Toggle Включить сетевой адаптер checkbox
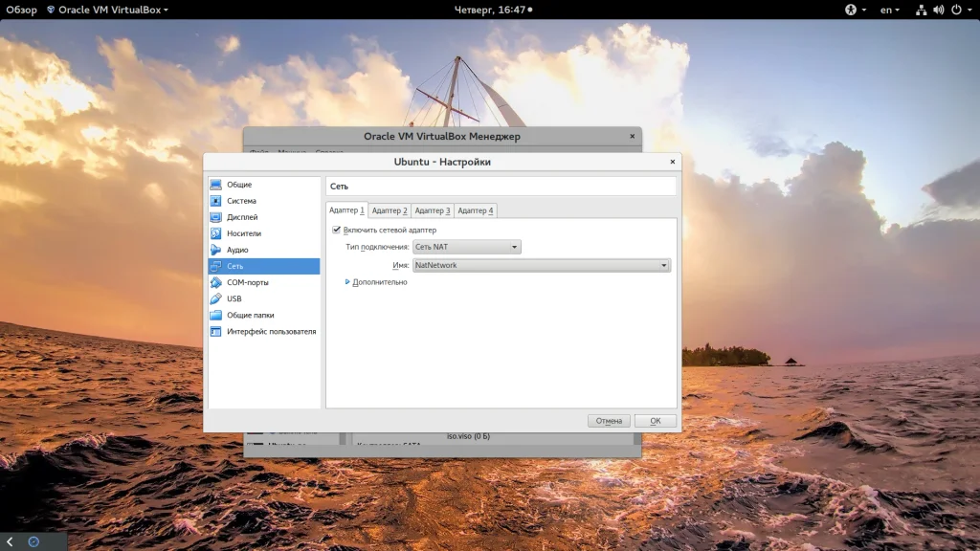This screenshot has width=980, height=551. (337, 230)
